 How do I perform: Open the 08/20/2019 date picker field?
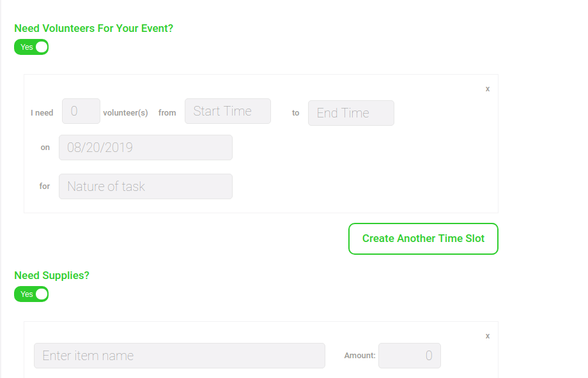(x=146, y=147)
